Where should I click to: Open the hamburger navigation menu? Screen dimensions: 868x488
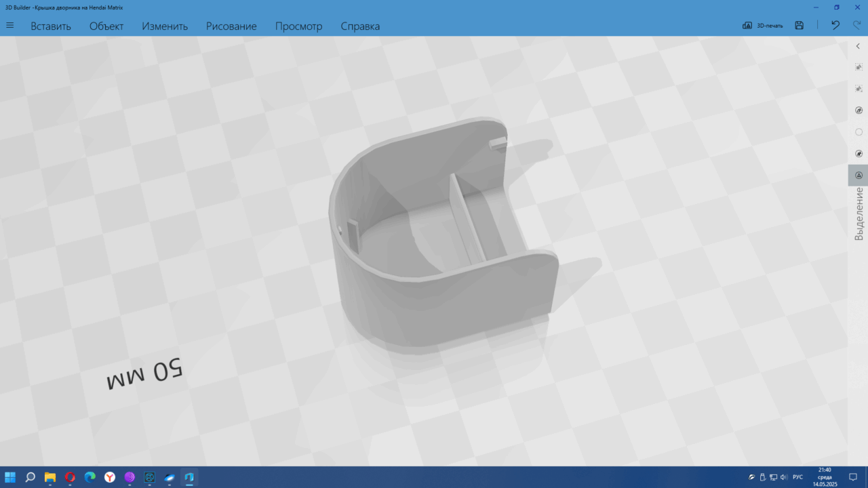click(x=10, y=26)
